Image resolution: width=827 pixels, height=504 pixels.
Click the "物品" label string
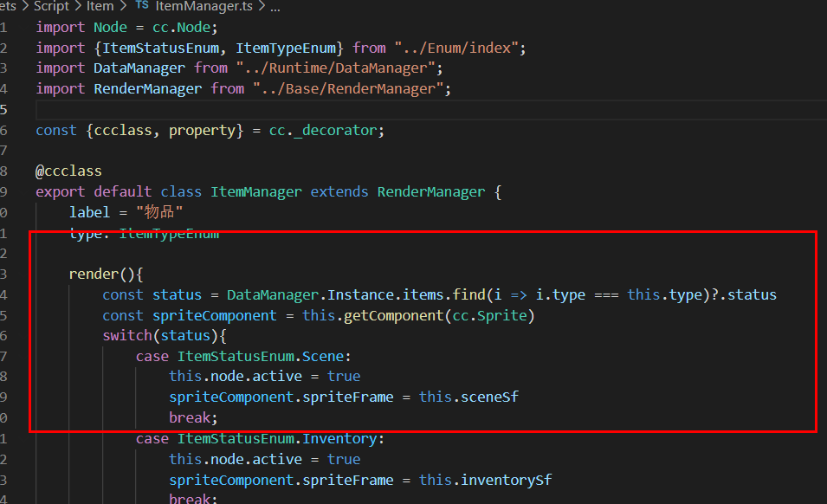coord(159,212)
